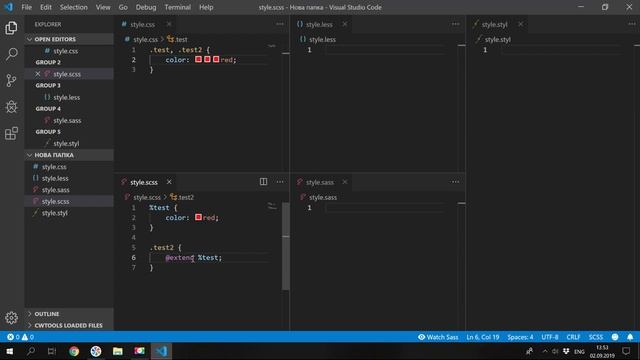The height and width of the screenshot is (360, 640).
Task: Click the style.scss editor vertical scrollbar
Action: (x=286, y=246)
